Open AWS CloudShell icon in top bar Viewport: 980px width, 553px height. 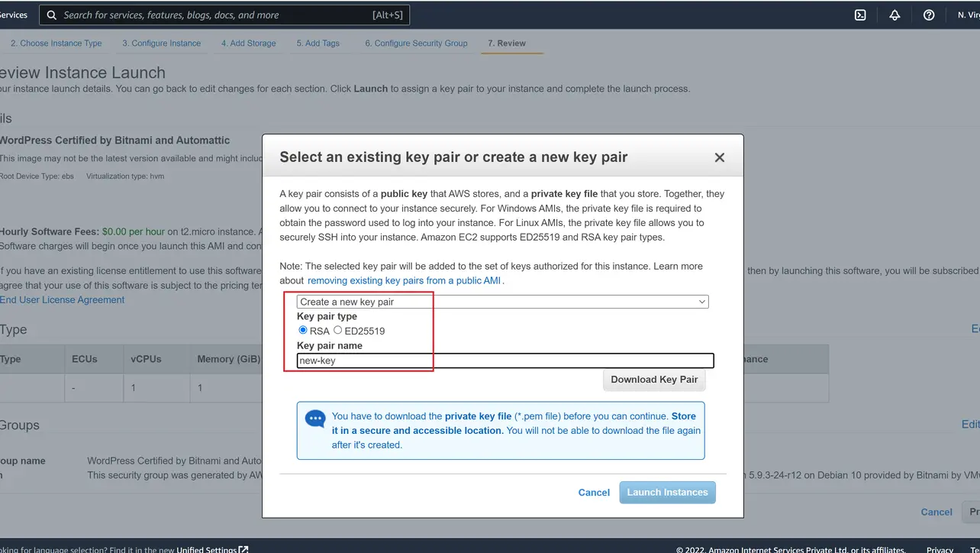860,15
